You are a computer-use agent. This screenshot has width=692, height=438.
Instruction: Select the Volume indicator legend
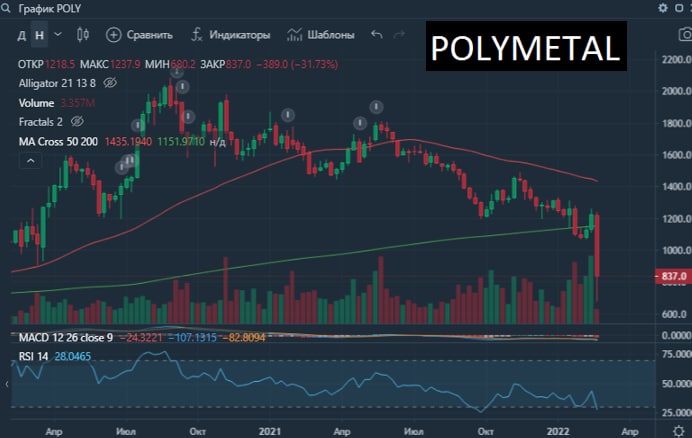(36, 103)
